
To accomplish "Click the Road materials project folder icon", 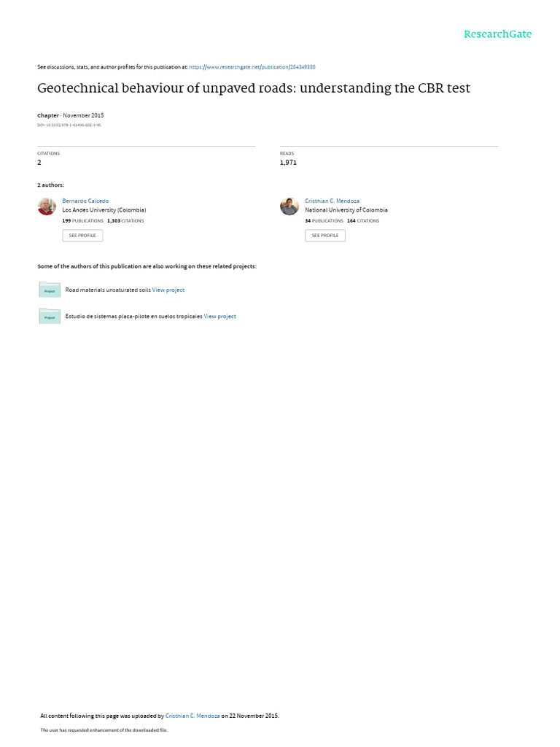I will tap(50, 290).
